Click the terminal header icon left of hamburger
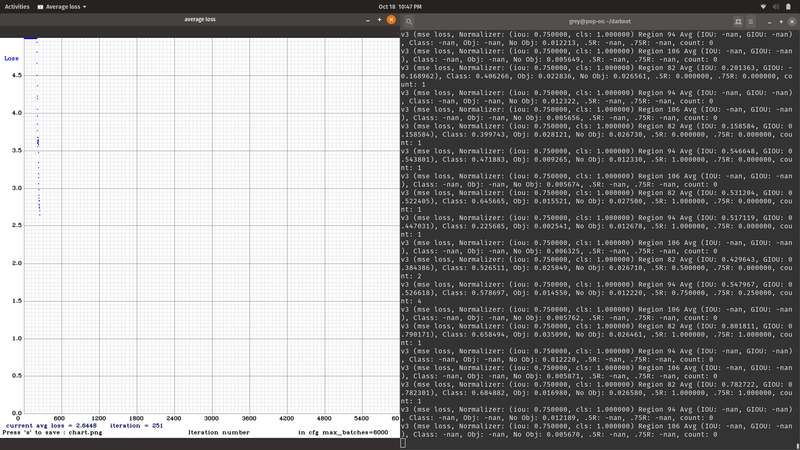The width and height of the screenshot is (800, 450). coord(738,20)
